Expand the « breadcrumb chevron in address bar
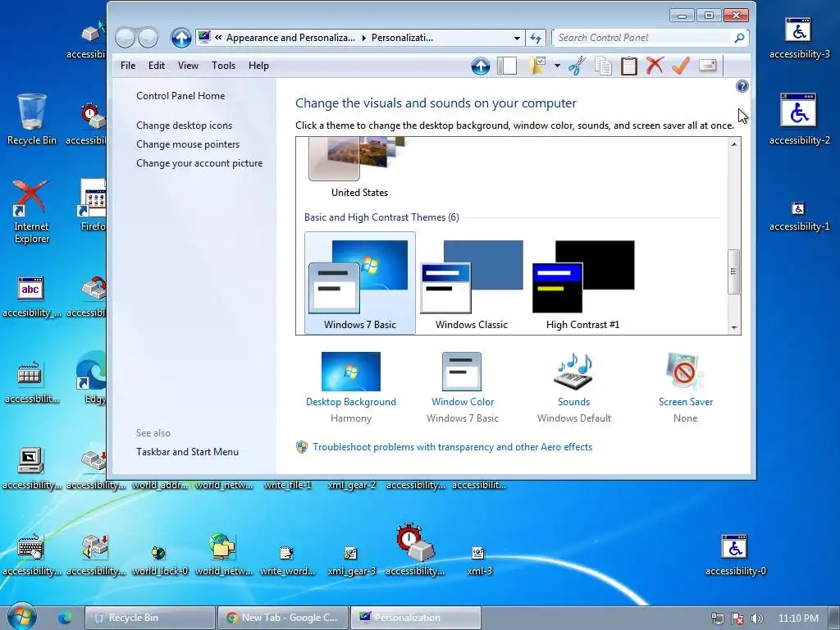The height and width of the screenshot is (630, 840). tap(218, 38)
